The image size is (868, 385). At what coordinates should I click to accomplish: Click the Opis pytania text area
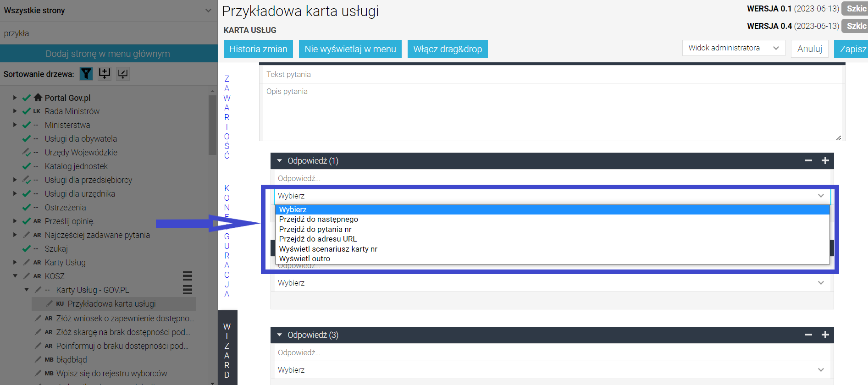coord(552,112)
